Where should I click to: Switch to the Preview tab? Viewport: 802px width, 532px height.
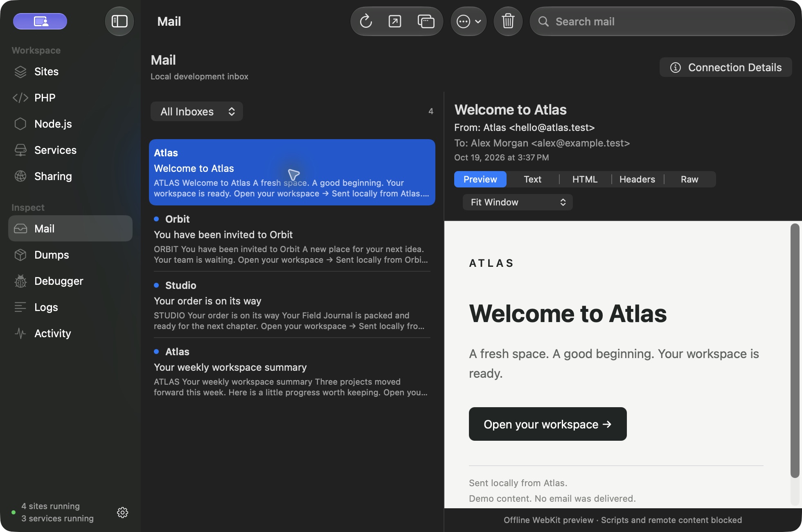point(480,179)
